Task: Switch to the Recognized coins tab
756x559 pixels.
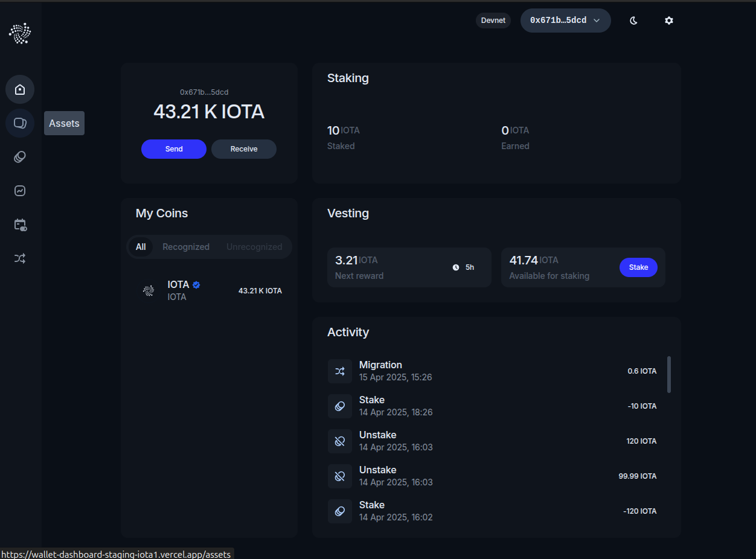Action: pyautogui.click(x=186, y=247)
